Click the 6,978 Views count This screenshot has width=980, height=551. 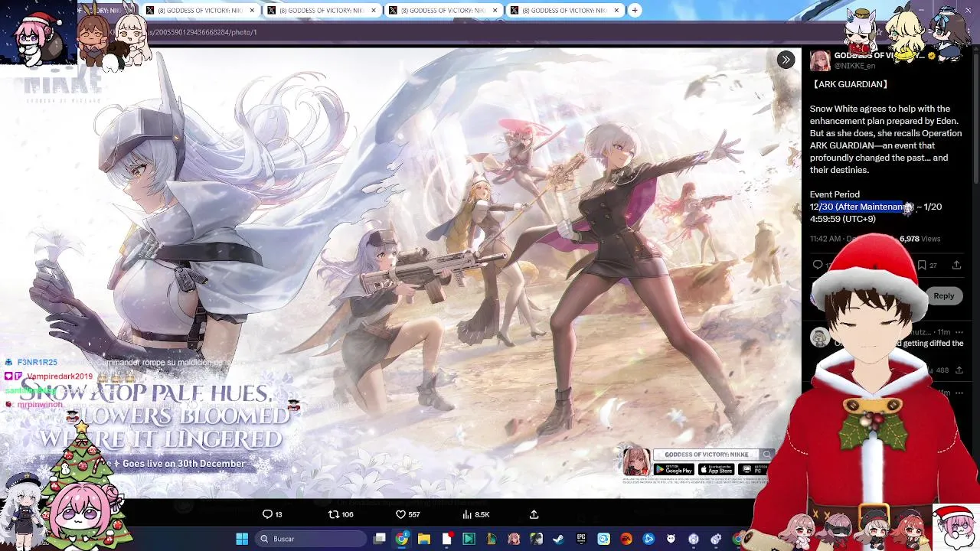[920, 239]
